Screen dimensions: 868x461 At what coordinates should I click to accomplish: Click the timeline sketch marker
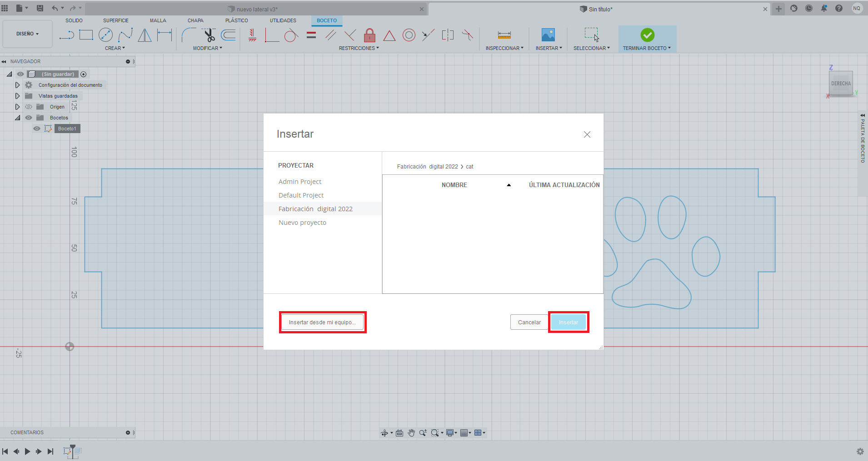(68, 451)
